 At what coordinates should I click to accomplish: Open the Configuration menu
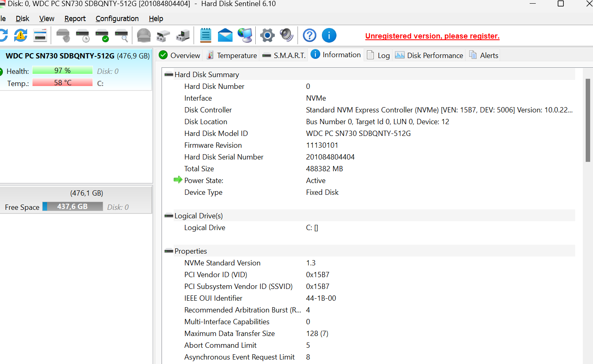click(x=117, y=19)
